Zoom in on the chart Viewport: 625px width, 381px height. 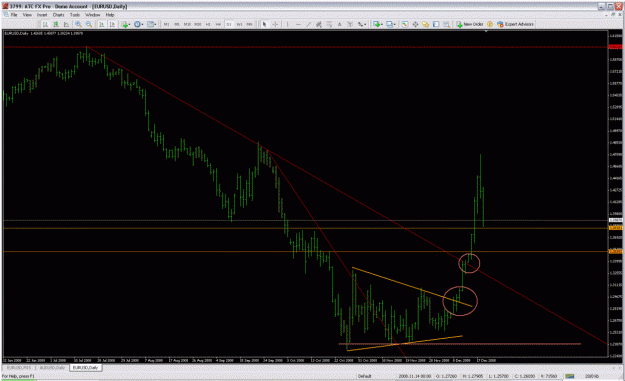(x=79, y=24)
